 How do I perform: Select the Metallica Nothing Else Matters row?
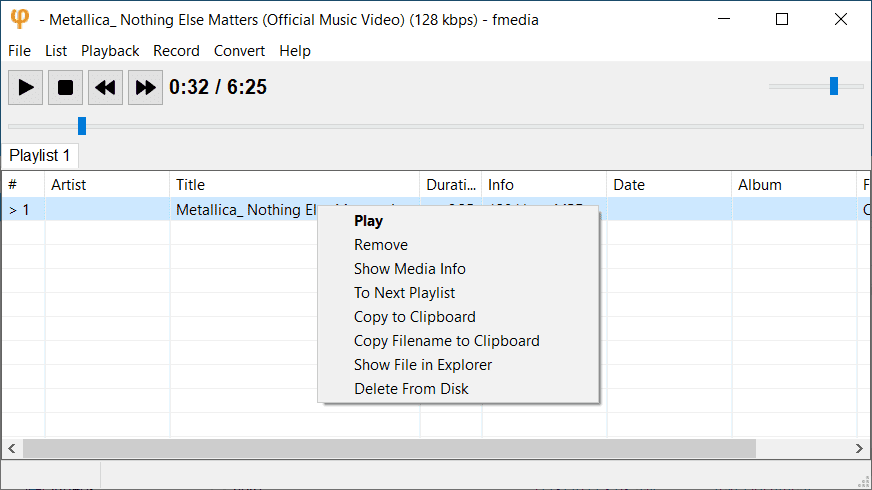[x=436, y=210]
